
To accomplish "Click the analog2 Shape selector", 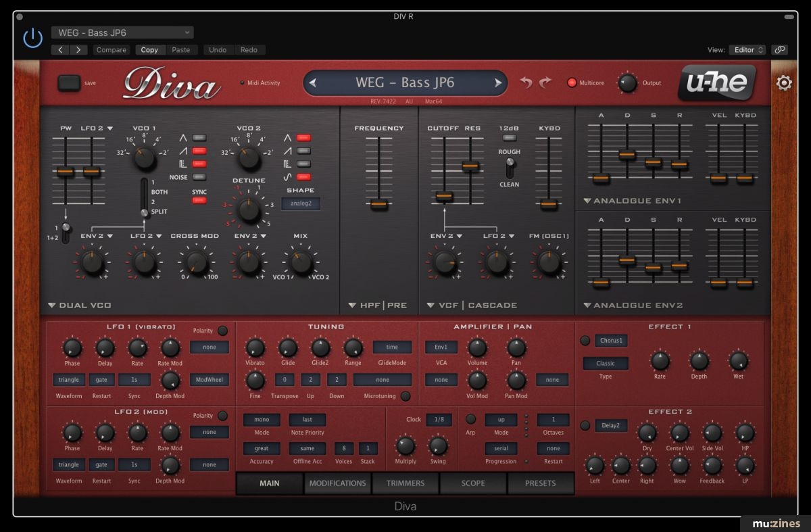I will pyautogui.click(x=301, y=203).
